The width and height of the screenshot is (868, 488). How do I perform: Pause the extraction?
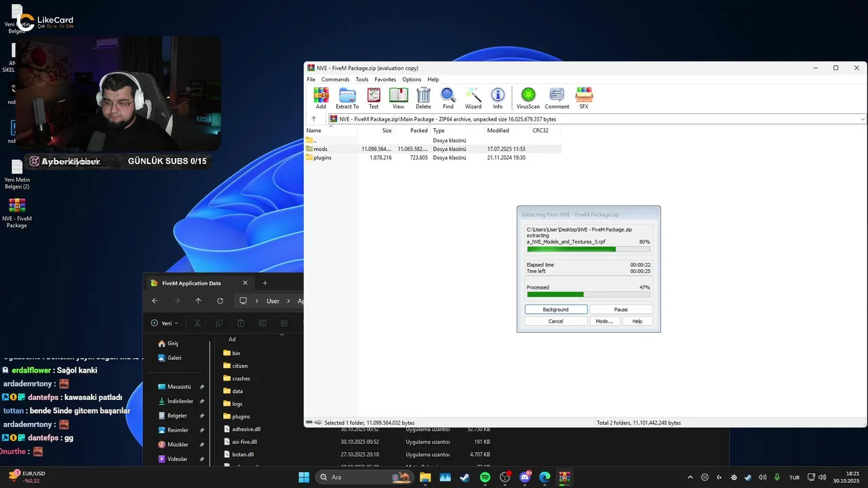tap(621, 309)
